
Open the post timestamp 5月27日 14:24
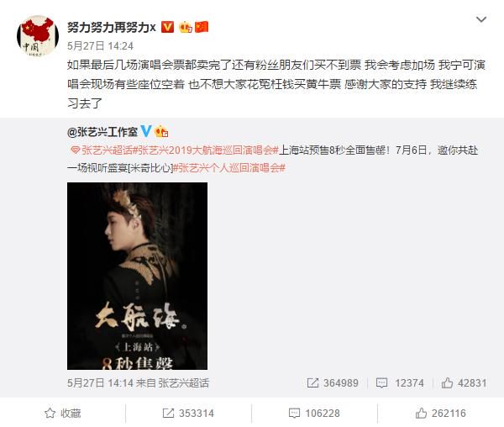click(x=100, y=46)
